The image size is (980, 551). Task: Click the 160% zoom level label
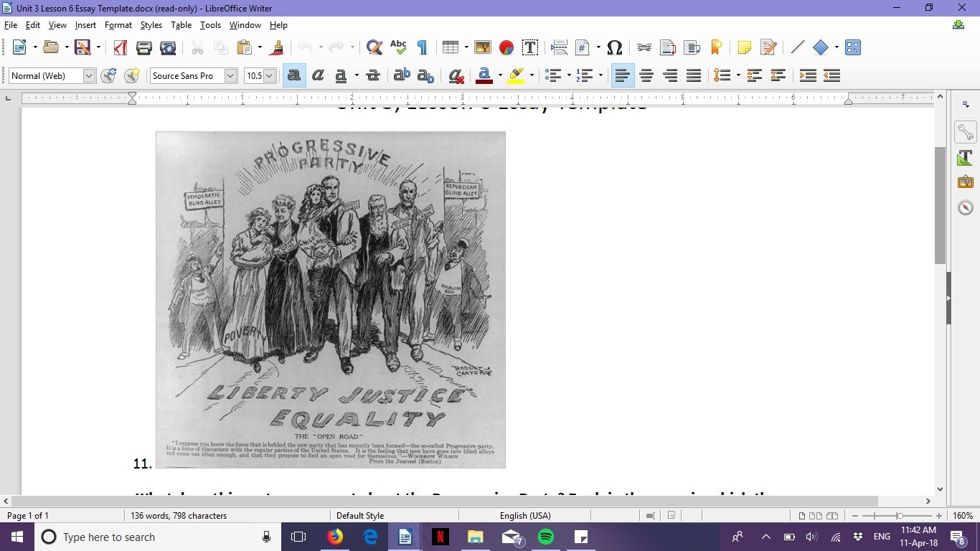pyautogui.click(x=962, y=515)
